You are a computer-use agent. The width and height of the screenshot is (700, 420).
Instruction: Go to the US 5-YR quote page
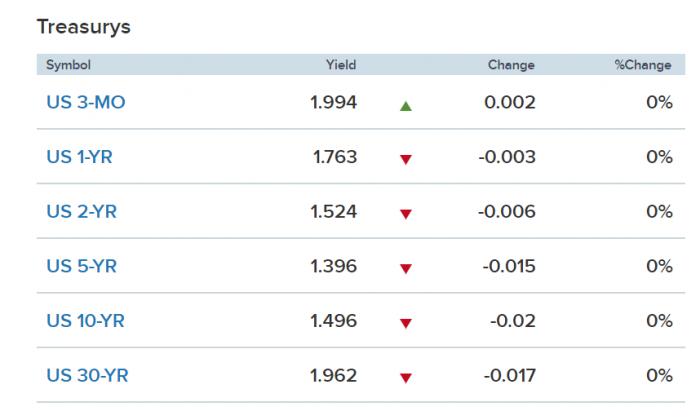click(82, 266)
